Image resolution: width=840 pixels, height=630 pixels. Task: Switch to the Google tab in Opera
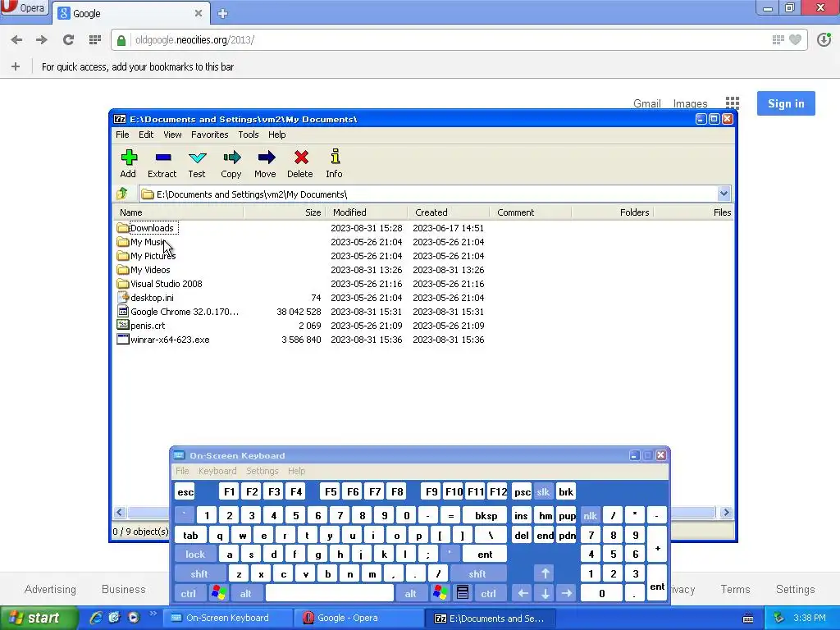point(130,13)
